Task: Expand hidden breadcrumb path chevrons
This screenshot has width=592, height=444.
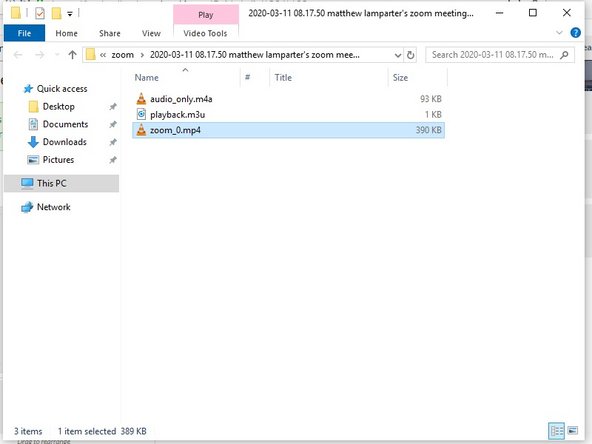Action: click(103, 55)
